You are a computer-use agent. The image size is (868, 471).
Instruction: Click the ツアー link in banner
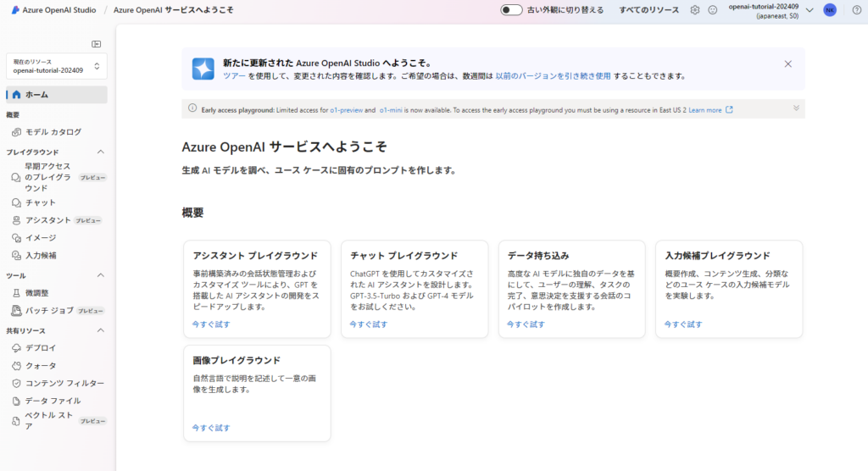(x=235, y=76)
